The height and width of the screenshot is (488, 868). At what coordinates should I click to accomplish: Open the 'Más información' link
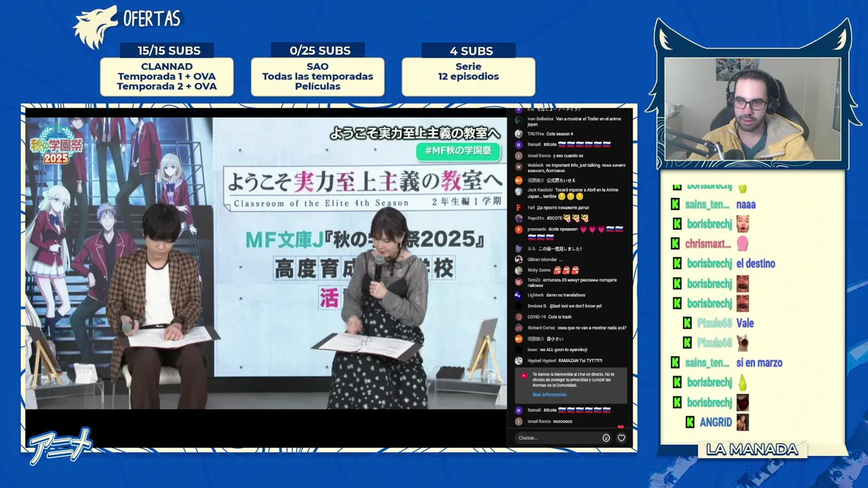tap(549, 394)
